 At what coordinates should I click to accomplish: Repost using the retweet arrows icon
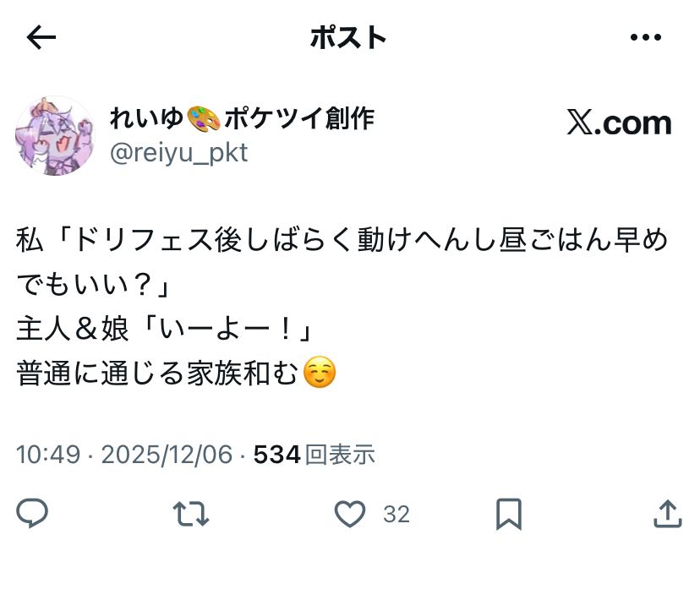pyautogui.click(x=191, y=514)
